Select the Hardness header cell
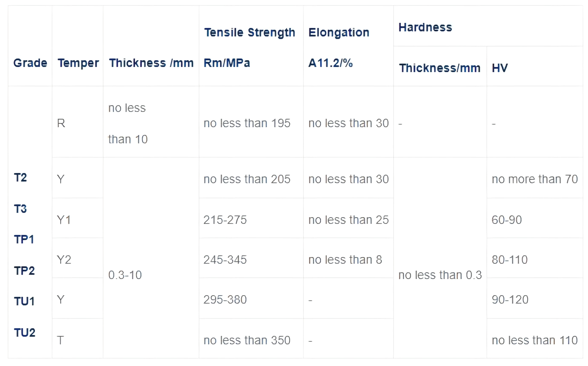Viewport: 588px width, 366px height. coord(425,28)
